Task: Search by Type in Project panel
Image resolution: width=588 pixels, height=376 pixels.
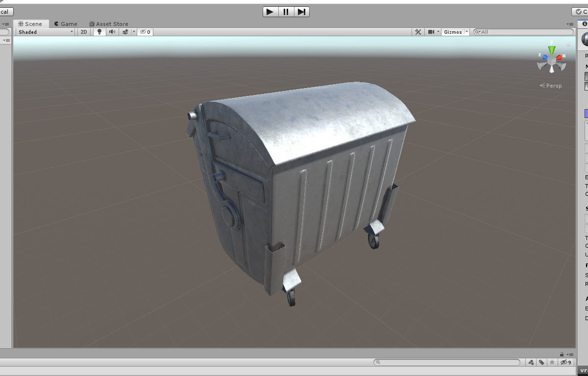Action: (531, 362)
